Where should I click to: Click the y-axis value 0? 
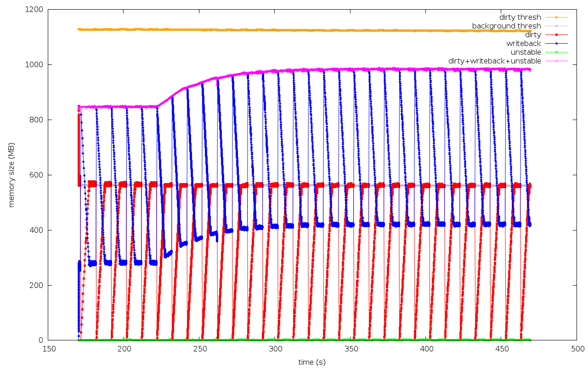(x=41, y=340)
